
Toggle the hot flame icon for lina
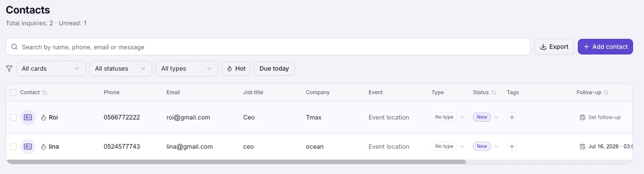[x=44, y=147]
